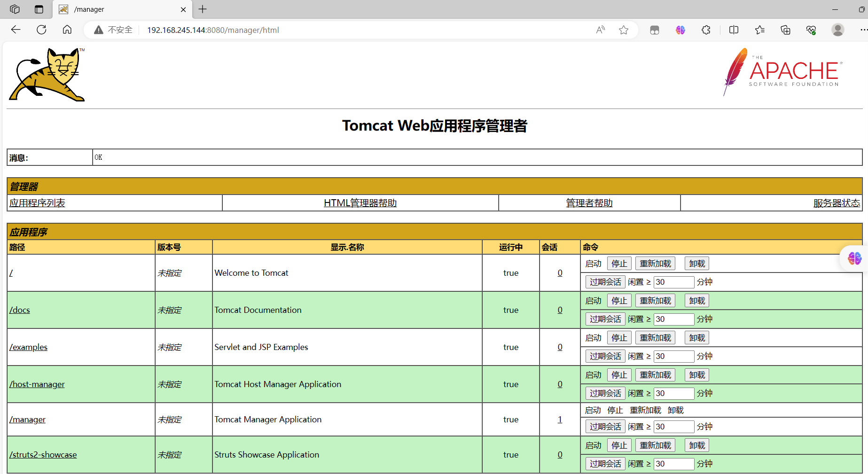Stop the Servlet and JSP Examples app
868x474 pixels.
coord(619,338)
